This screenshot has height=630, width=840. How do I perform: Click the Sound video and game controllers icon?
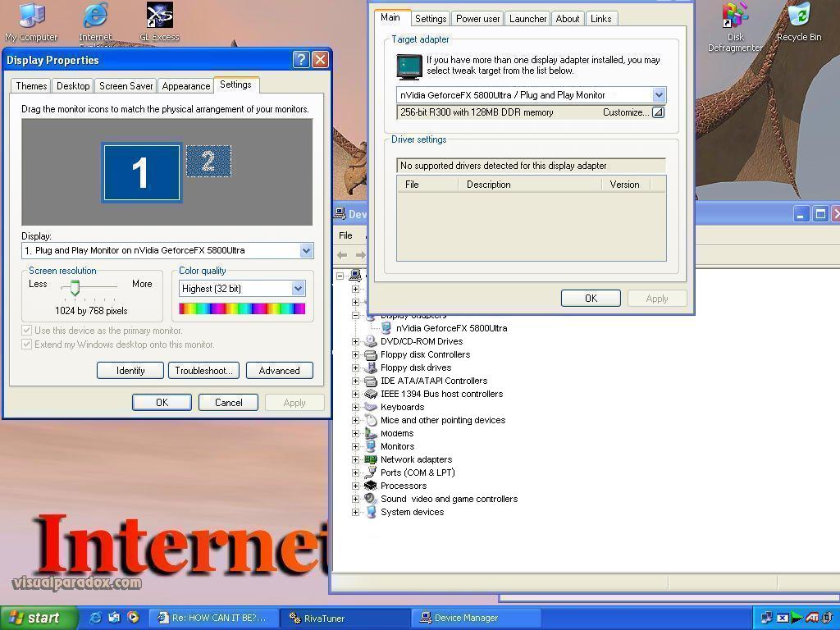[370, 499]
